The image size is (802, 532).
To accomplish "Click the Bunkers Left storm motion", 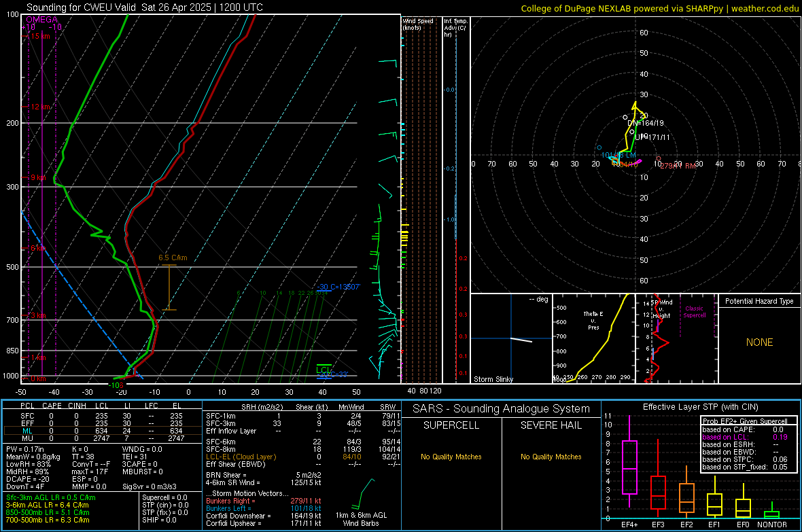I will (264, 508).
